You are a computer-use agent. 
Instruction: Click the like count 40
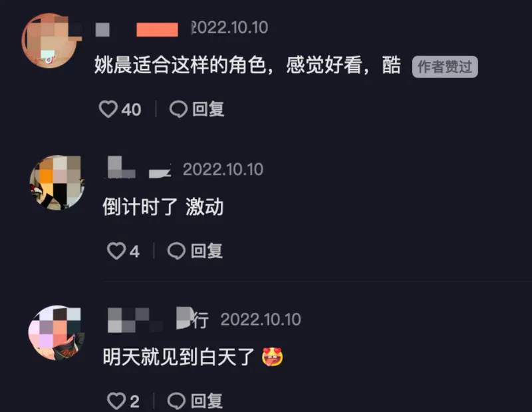pos(131,110)
